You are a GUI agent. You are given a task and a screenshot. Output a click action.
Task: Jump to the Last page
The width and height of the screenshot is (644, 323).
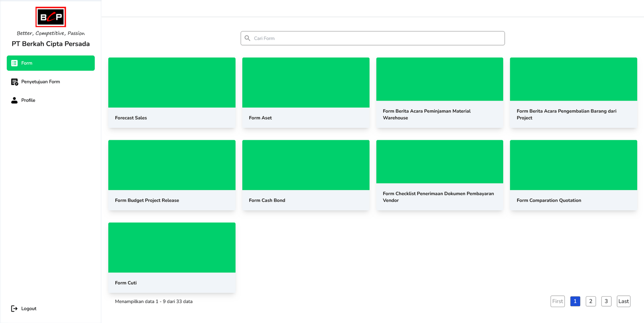click(623, 301)
